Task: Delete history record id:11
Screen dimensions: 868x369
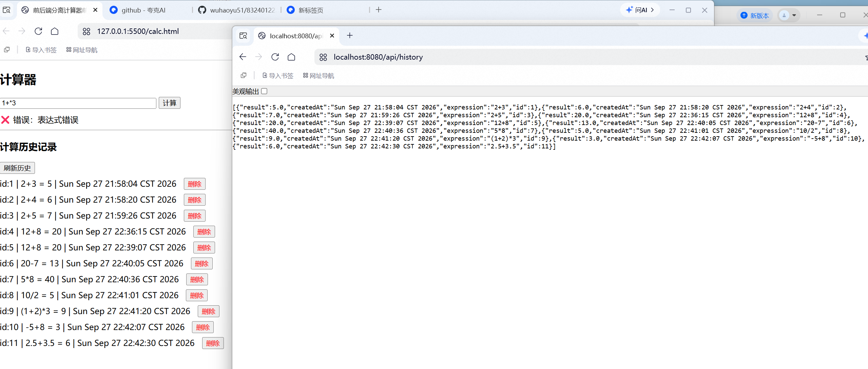Action: (x=213, y=343)
